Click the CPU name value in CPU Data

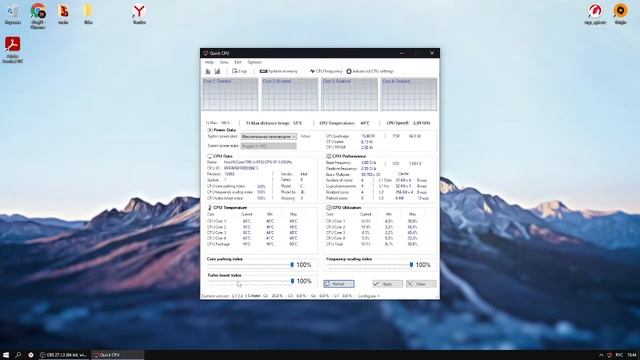(258, 162)
